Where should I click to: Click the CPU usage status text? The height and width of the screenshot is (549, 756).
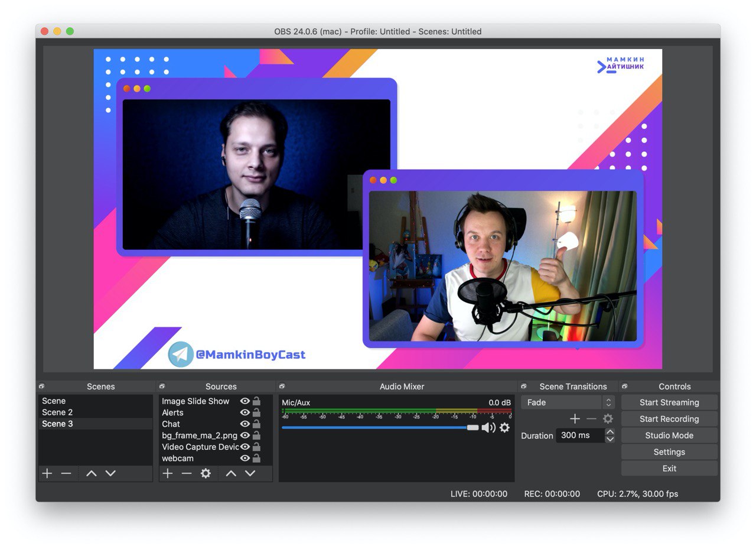coord(637,494)
